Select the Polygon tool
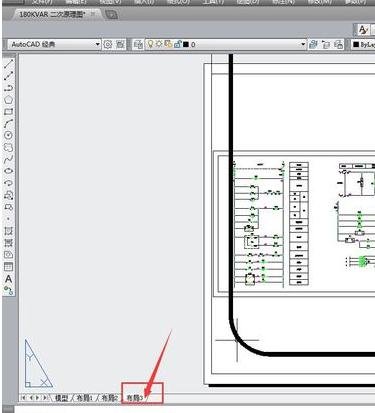375x413 pixels. (x=8, y=100)
